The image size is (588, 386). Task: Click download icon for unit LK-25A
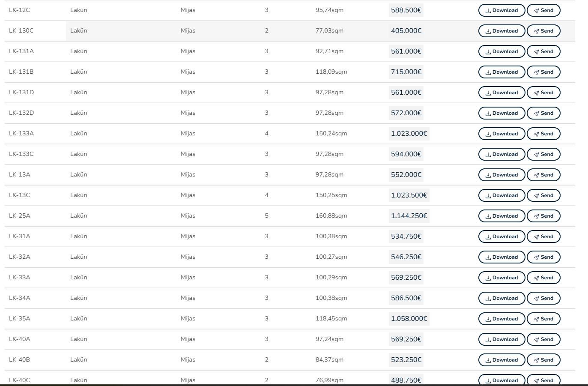point(488,216)
